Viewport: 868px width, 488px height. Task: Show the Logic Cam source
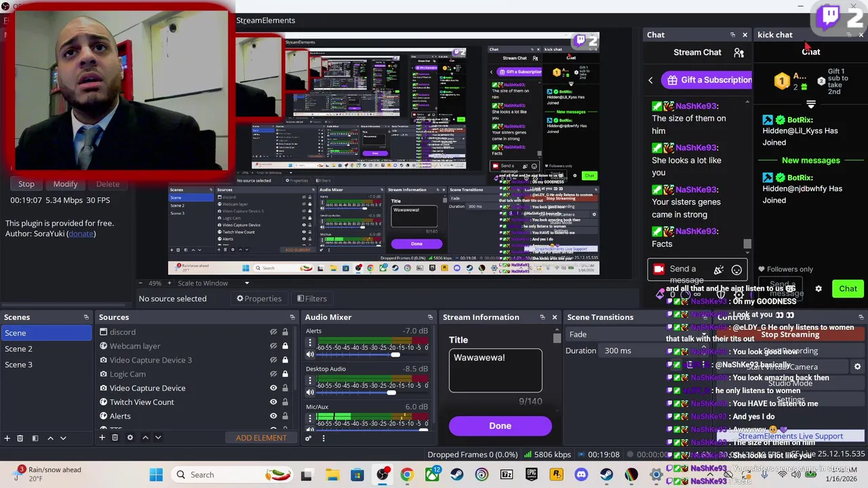[x=273, y=374]
